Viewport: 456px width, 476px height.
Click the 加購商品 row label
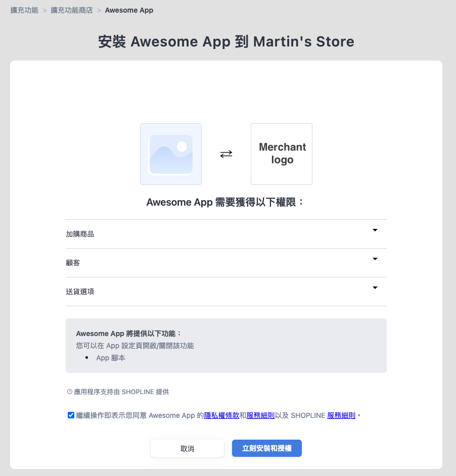80,234
